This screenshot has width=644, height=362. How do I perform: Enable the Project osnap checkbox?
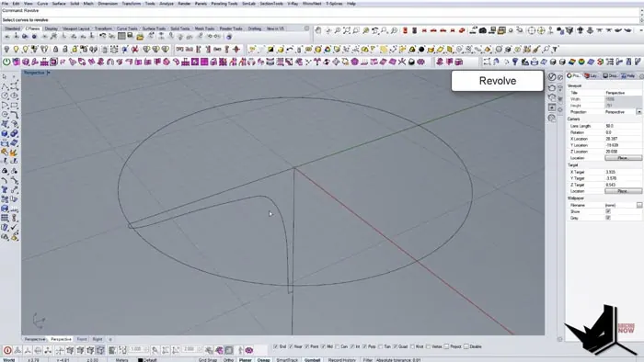click(446, 346)
